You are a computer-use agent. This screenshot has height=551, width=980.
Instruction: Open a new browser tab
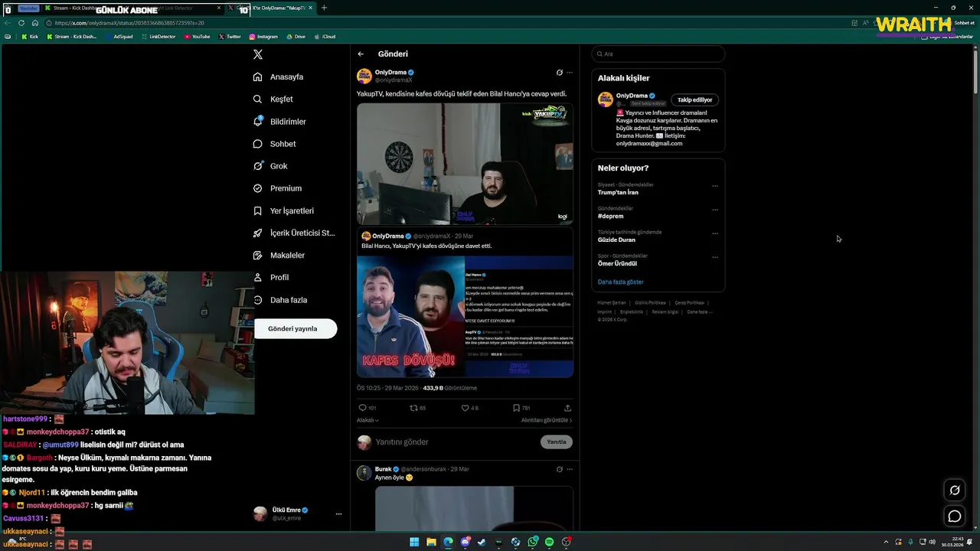pyautogui.click(x=324, y=8)
